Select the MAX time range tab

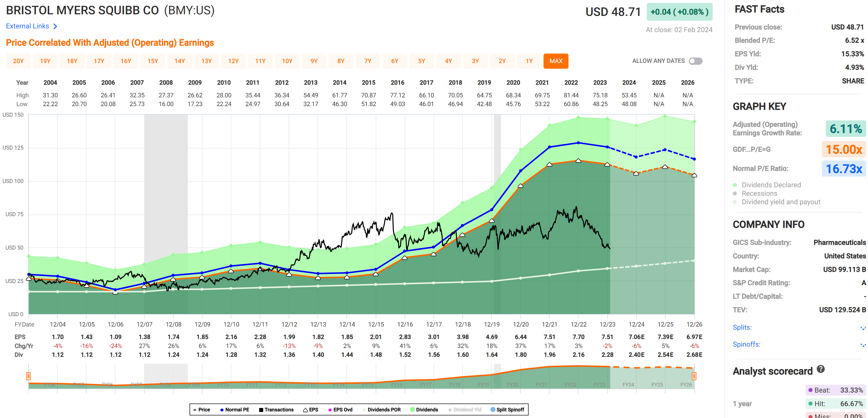click(556, 61)
